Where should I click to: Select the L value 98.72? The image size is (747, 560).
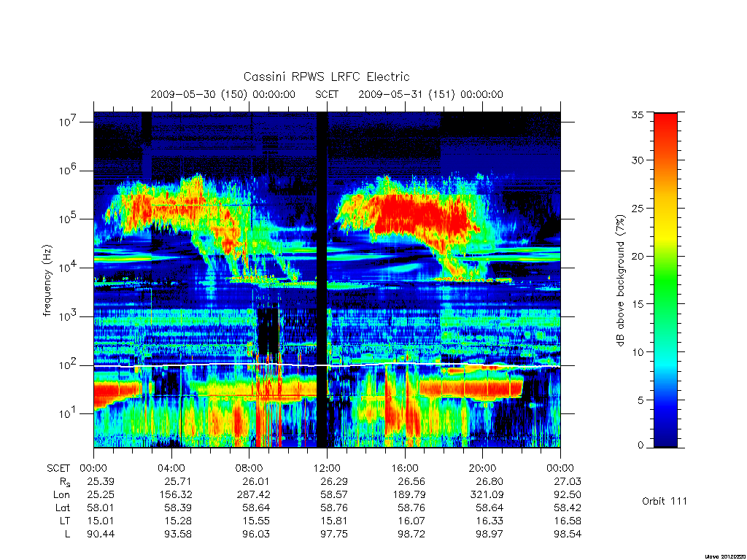pyautogui.click(x=411, y=534)
